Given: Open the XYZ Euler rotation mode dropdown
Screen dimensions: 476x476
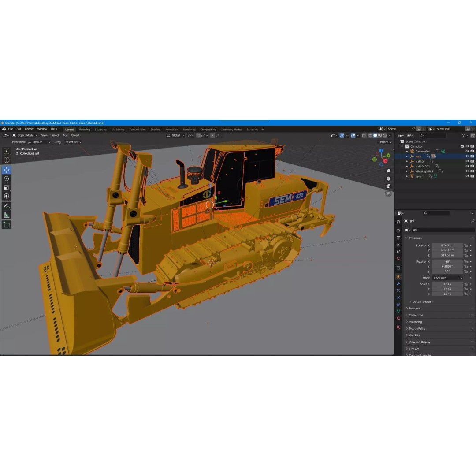Looking at the screenshot, I should [x=447, y=278].
